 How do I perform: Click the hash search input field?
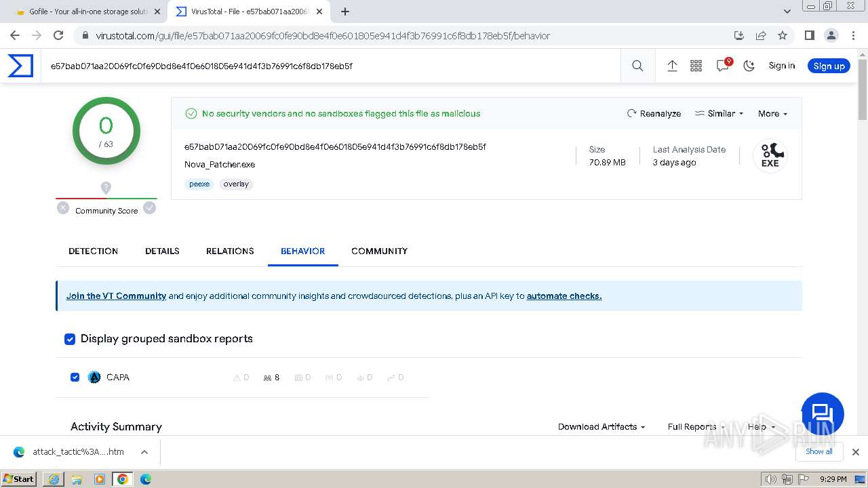tap(332, 66)
